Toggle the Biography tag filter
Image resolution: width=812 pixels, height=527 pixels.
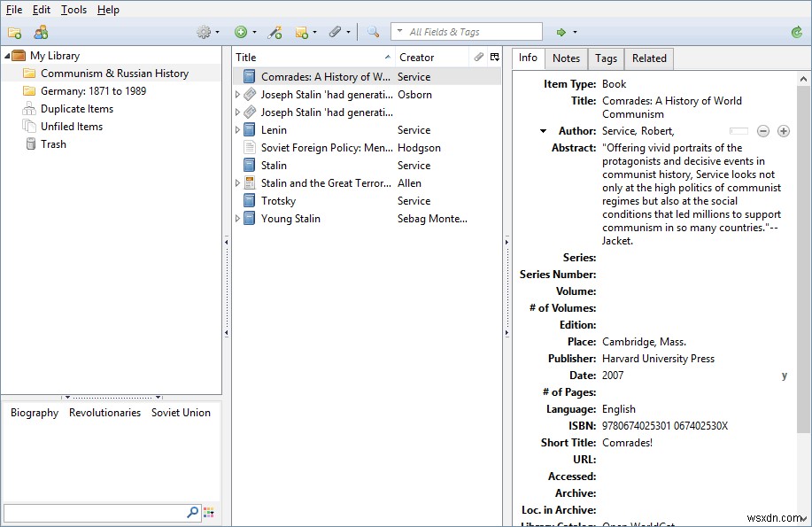click(34, 413)
